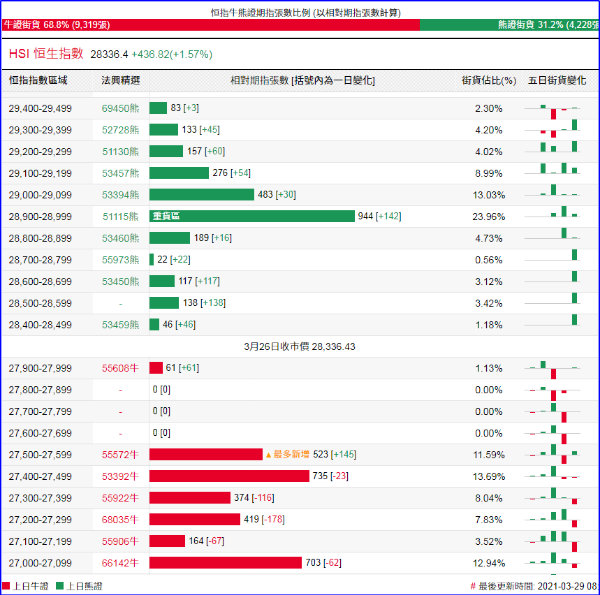
Task: Click the five-day chart for 29,400-29,499
Action: (553, 111)
